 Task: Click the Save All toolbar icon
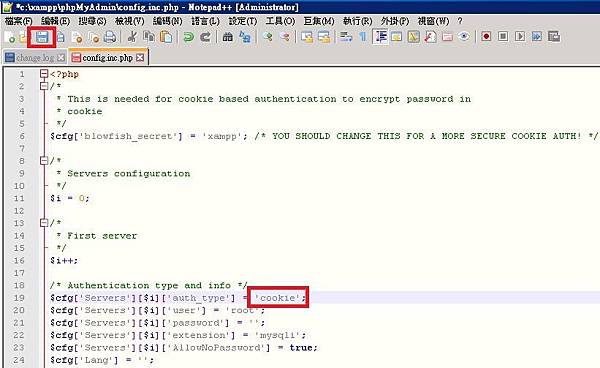(x=60, y=37)
